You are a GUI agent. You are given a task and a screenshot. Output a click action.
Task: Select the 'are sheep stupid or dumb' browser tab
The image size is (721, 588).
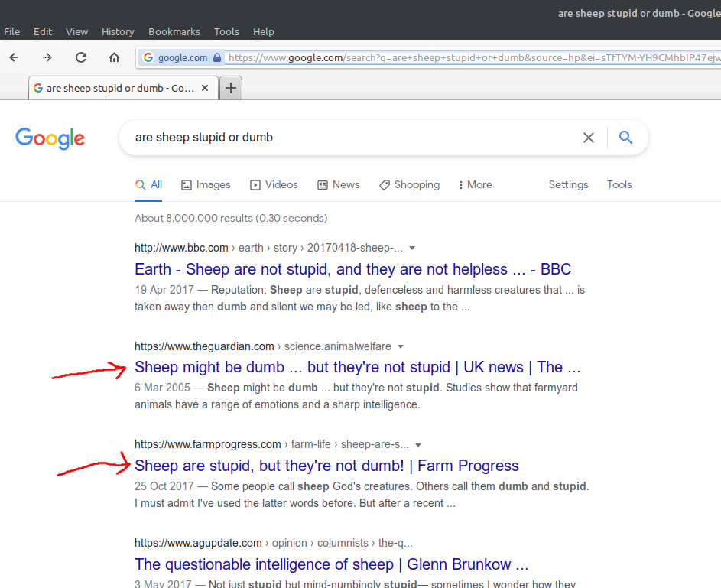pyautogui.click(x=123, y=88)
